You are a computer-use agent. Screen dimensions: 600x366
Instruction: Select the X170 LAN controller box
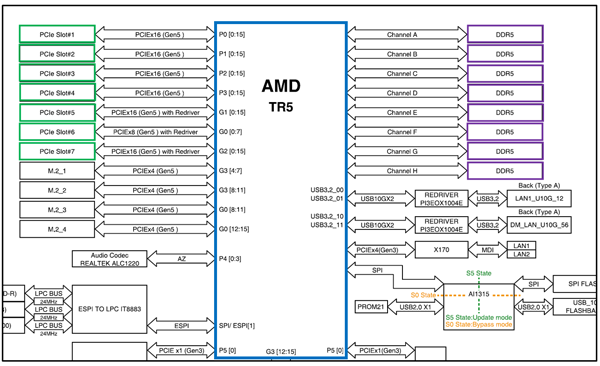[441, 250]
